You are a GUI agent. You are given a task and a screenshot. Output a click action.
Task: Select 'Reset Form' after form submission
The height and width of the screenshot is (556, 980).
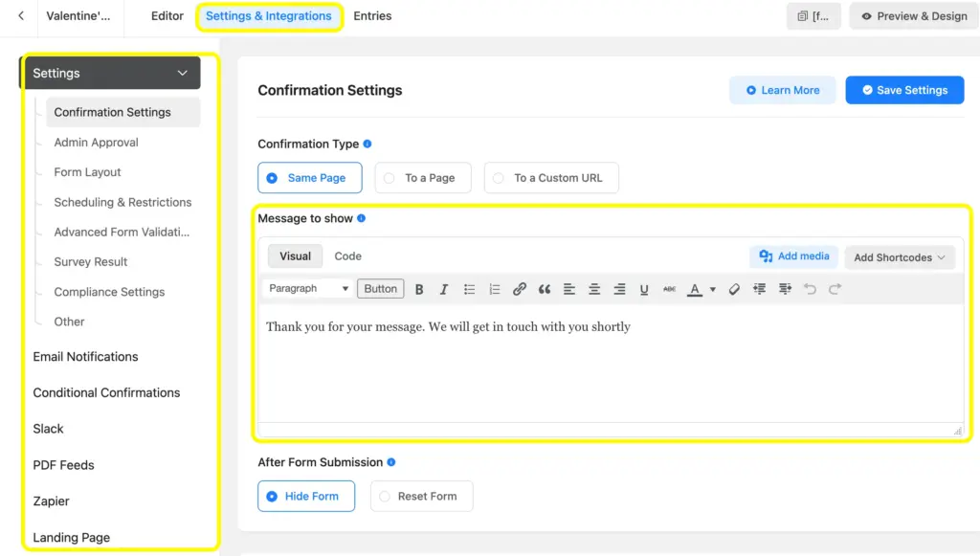(x=421, y=496)
